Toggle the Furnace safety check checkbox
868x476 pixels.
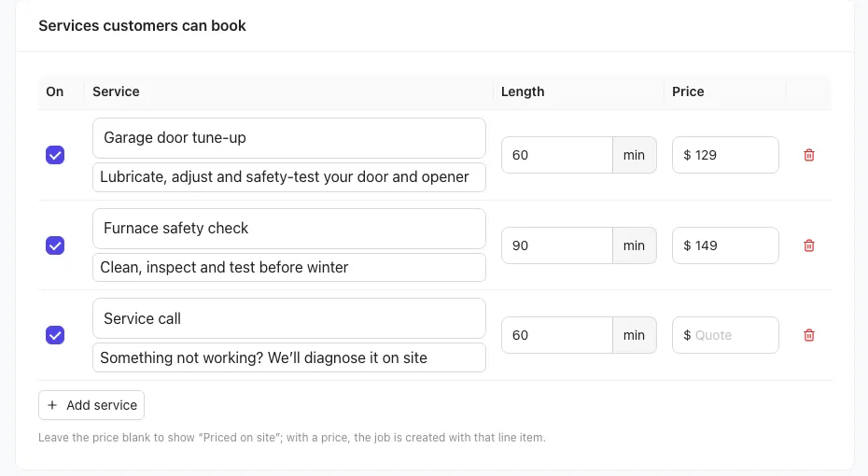coord(55,245)
